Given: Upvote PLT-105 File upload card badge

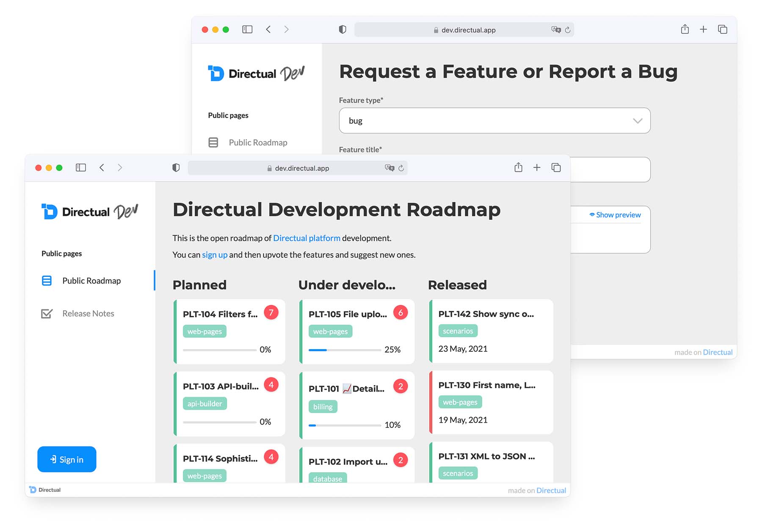Looking at the screenshot, I should (x=400, y=313).
